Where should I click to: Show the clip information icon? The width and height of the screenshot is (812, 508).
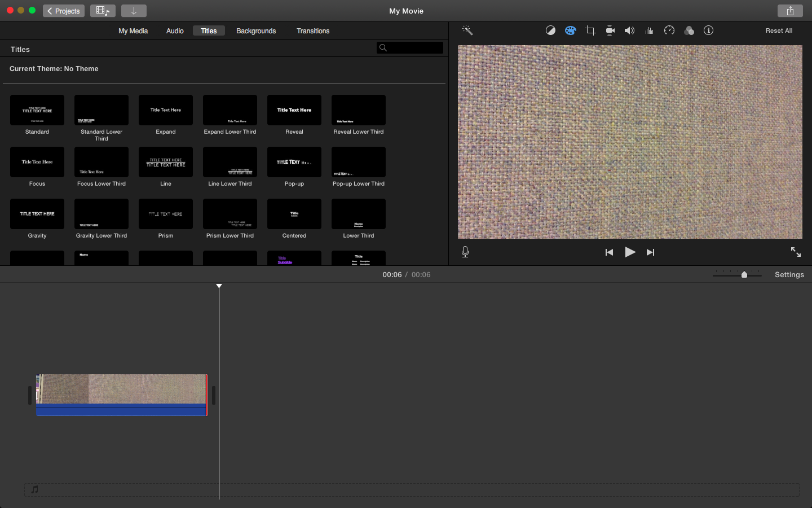pyautogui.click(x=709, y=30)
